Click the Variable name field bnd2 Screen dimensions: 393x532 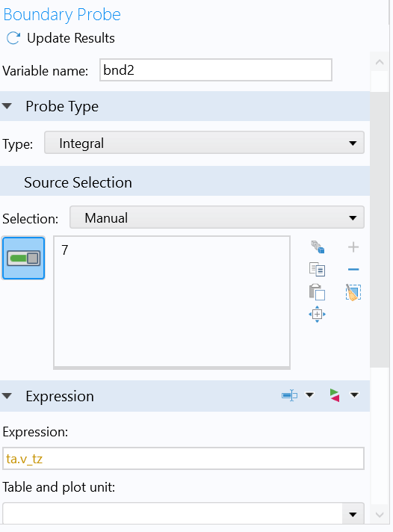[216, 70]
